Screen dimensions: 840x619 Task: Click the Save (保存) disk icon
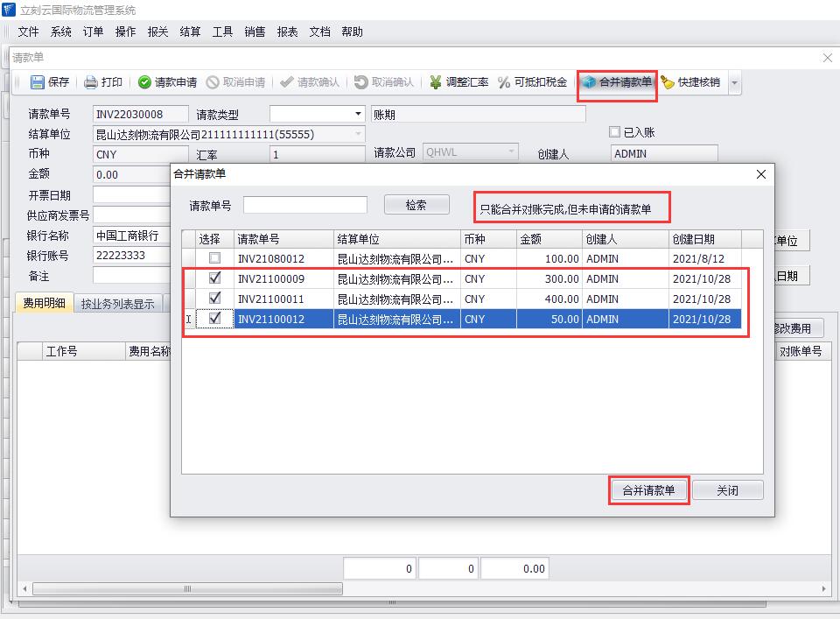click(x=38, y=82)
